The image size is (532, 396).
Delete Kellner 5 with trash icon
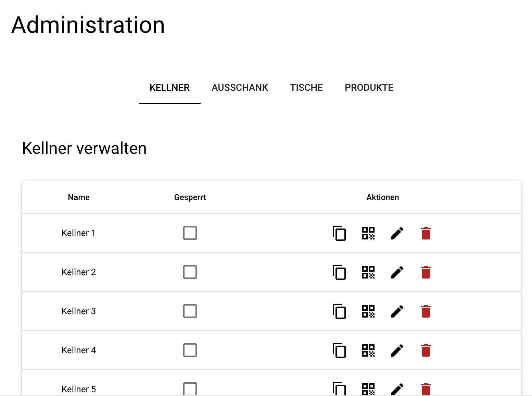coord(426,389)
